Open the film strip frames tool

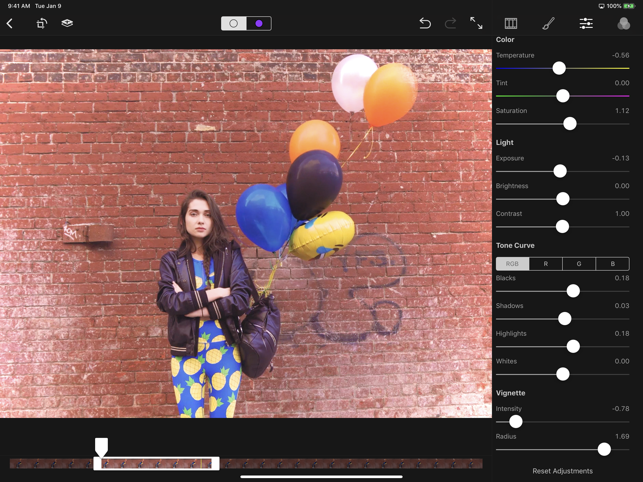[x=511, y=23]
